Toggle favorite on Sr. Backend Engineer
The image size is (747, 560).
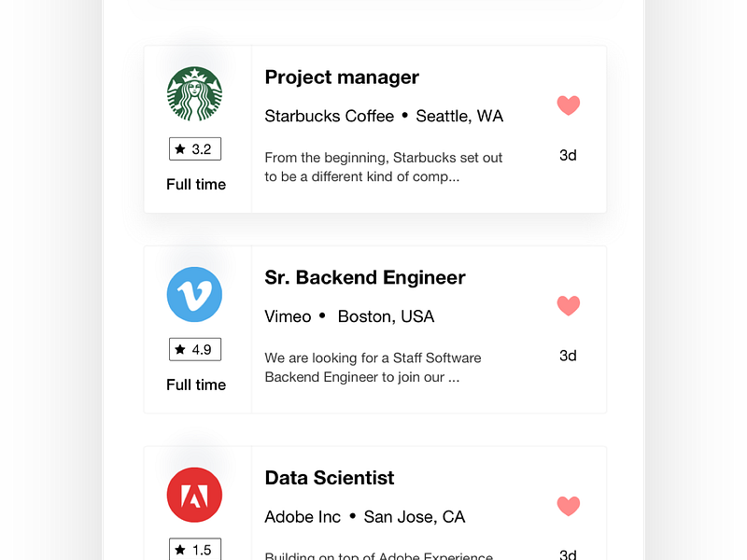tap(568, 305)
